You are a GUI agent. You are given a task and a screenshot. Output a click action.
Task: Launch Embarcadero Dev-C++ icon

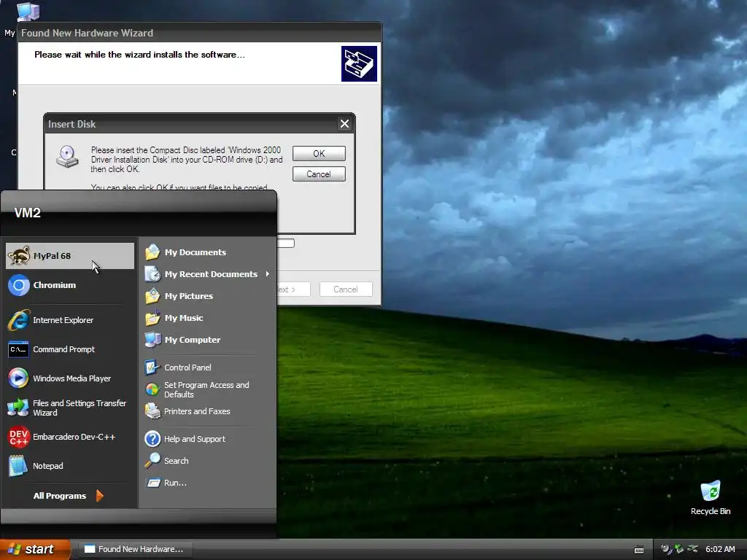coord(18,437)
